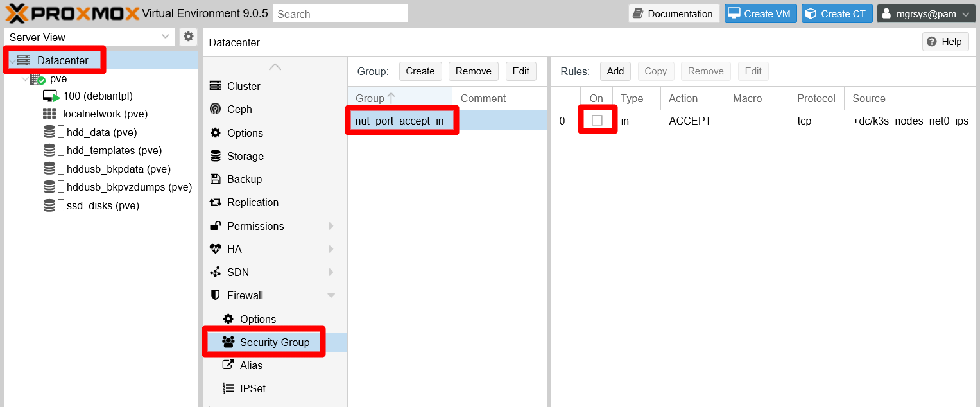Add a new firewall rule
980x407 pixels.
(615, 71)
